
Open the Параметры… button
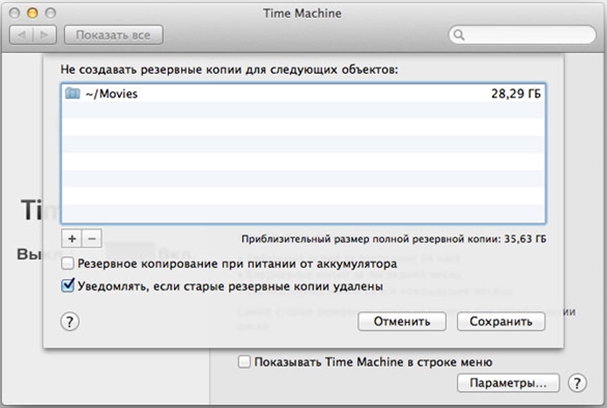pyautogui.click(x=508, y=383)
